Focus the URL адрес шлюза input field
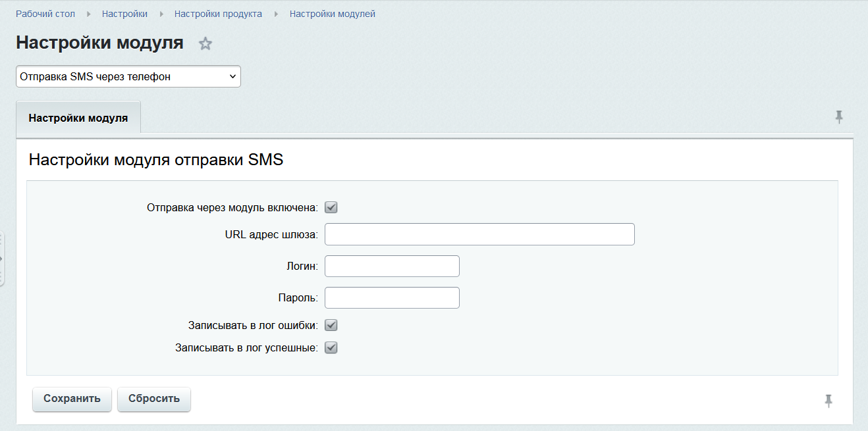Image resolution: width=868 pixels, height=431 pixels. pos(480,234)
